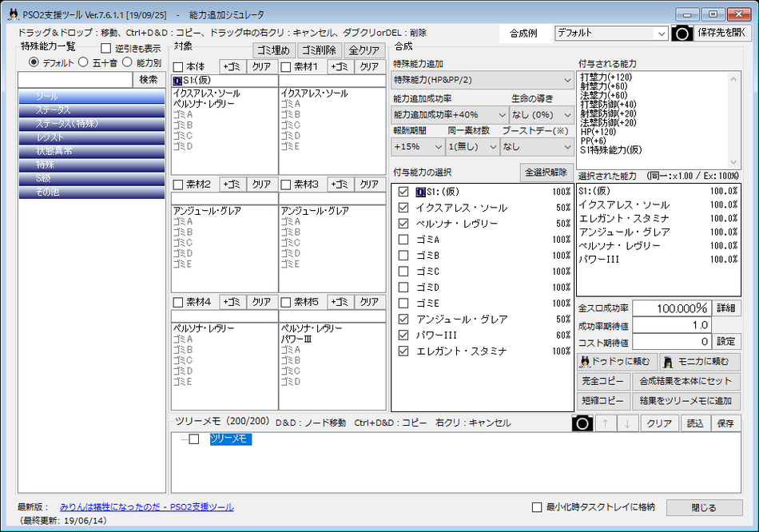This screenshot has height=532, width=759.
Task: Select the ツリーメモ tree node label
Action: (230, 439)
